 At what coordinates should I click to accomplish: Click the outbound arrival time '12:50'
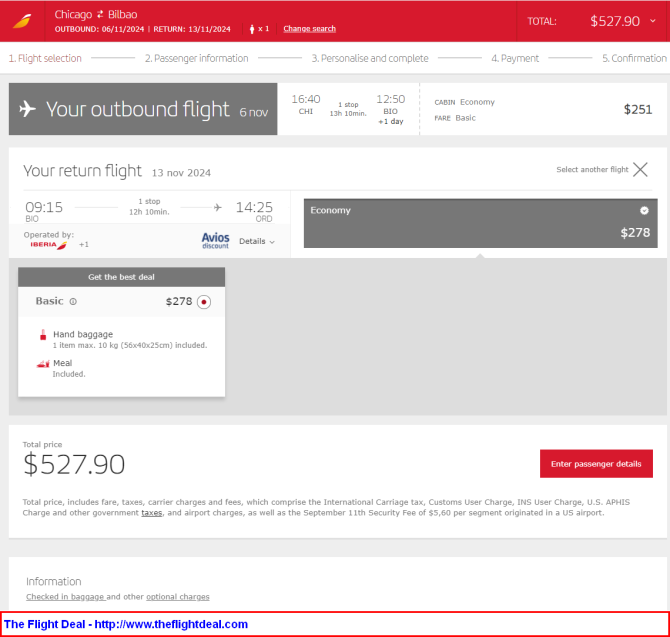pyautogui.click(x=391, y=99)
